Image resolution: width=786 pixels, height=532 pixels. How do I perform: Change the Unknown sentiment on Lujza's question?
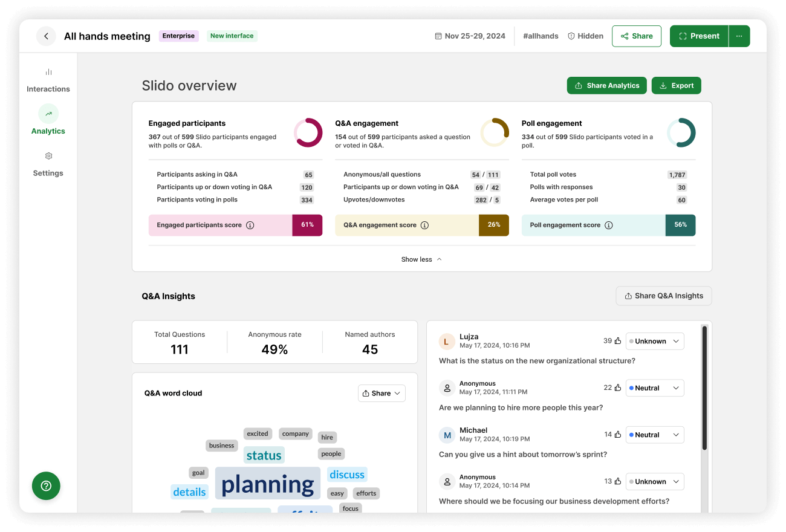point(655,341)
